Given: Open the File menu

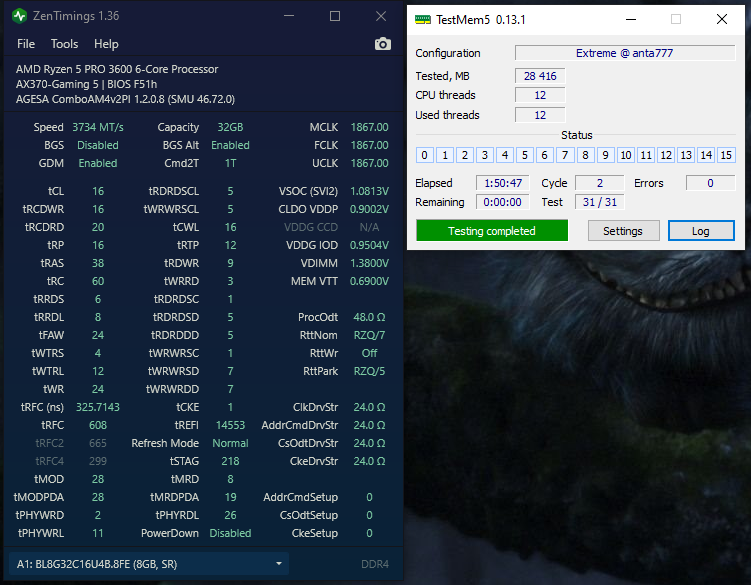Looking at the screenshot, I should tap(26, 44).
